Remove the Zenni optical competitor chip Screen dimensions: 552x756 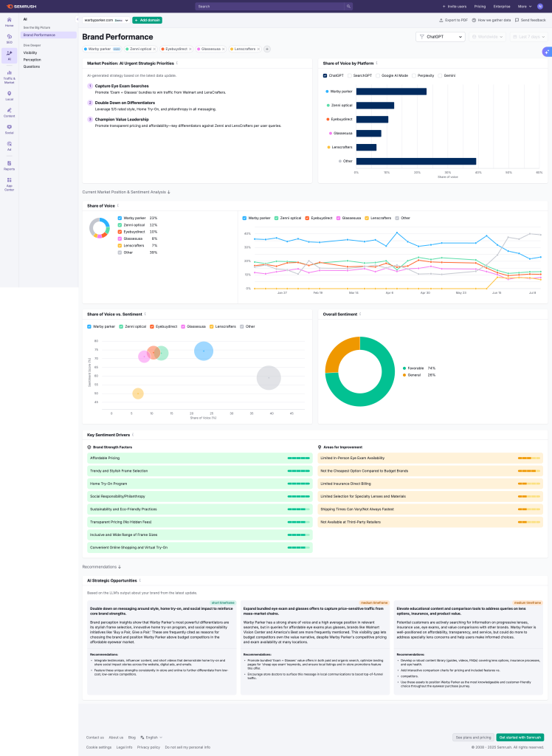pyautogui.click(x=154, y=49)
